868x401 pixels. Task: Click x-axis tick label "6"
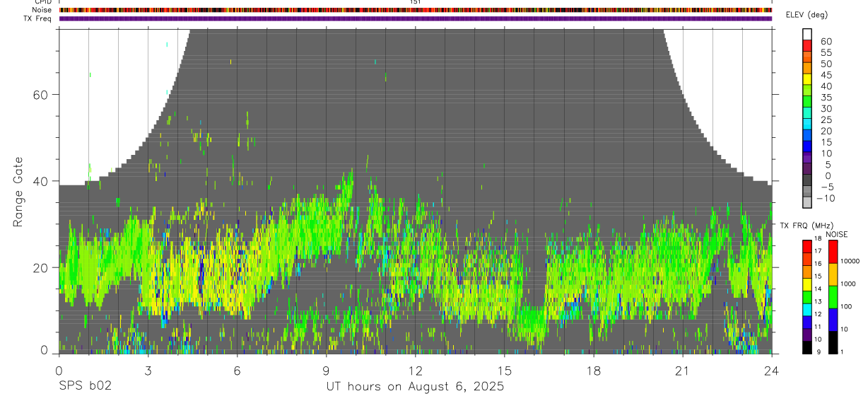pyautogui.click(x=237, y=371)
